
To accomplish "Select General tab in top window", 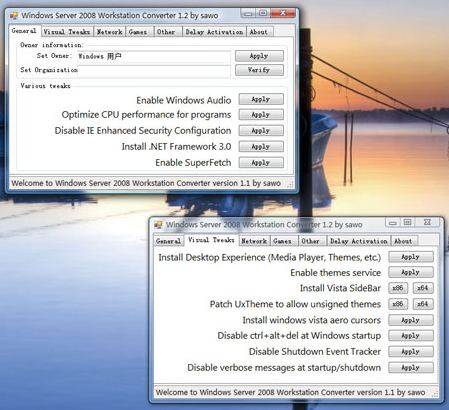I will tap(24, 31).
